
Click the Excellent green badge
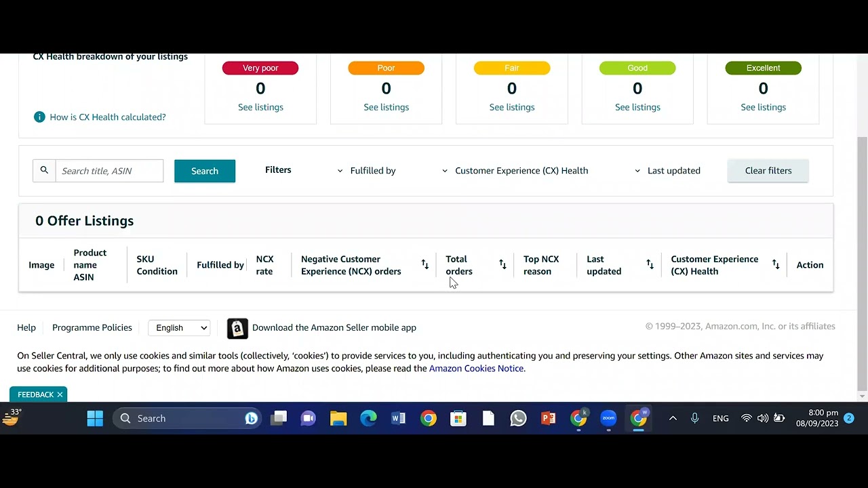click(764, 68)
